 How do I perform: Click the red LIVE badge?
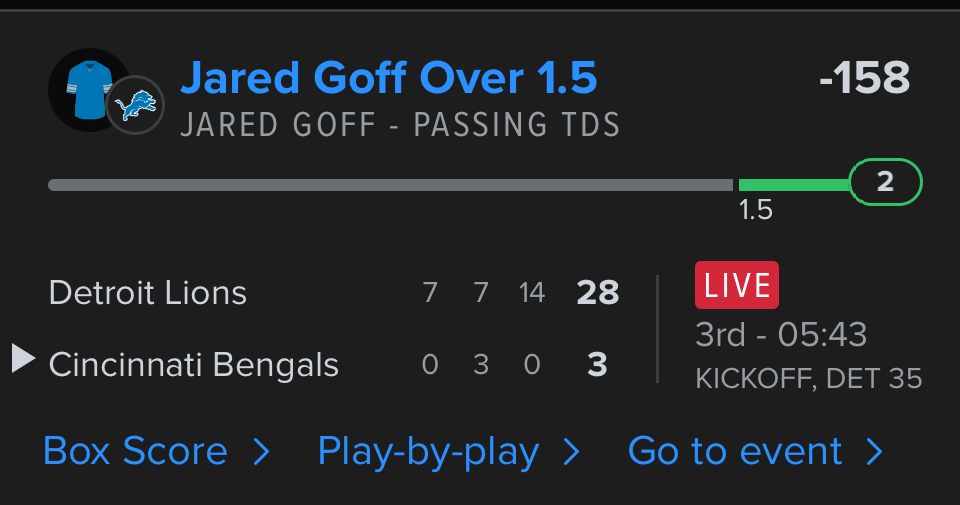pyautogui.click(x=736, y=285)
